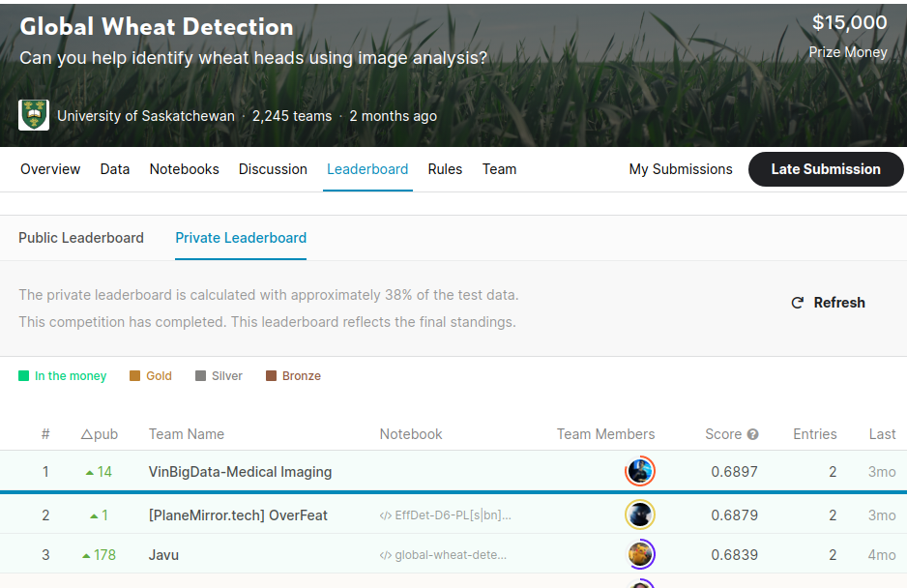Open the EffDet-D6-PL notebook link
The image size is (907, 588).
coord(453,515)
